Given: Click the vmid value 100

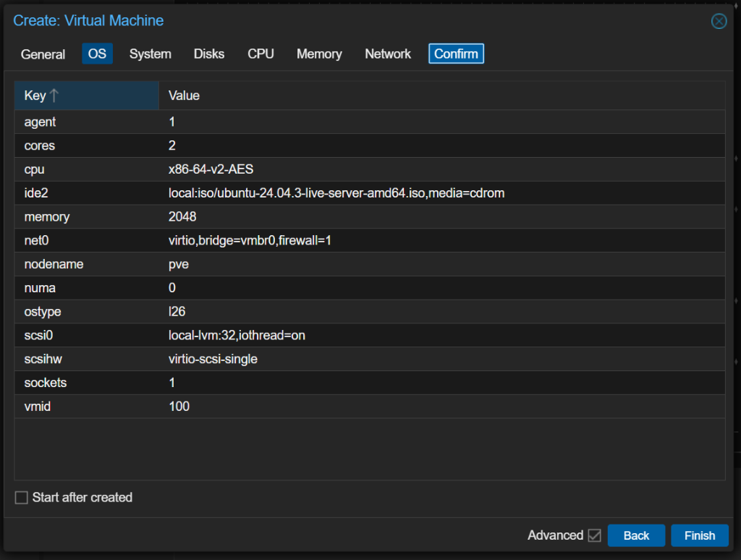Looking at the screenshot, I should click(179, 407).
